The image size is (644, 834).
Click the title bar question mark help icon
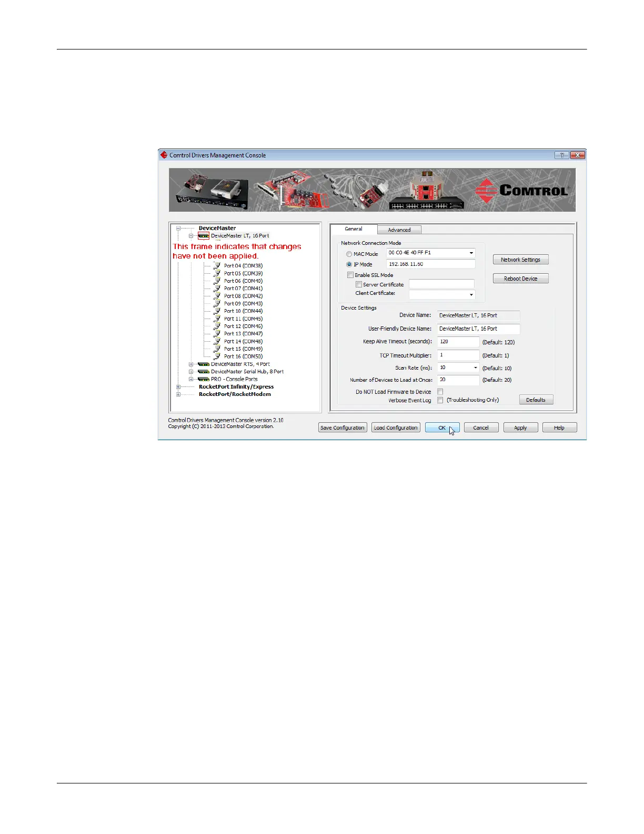[x=562, y=155]
